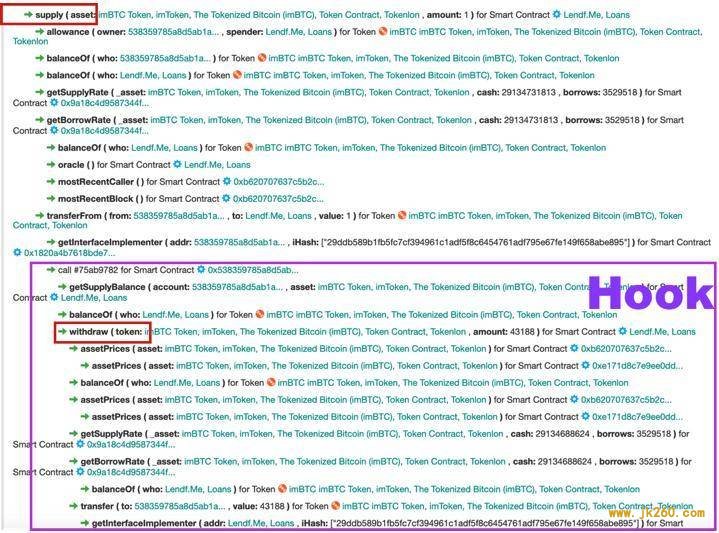The image size is (719, 533).
Task: Click gear icon in the call #75ab9782 row
Action: pyautogui.click(x=201, y=270)
